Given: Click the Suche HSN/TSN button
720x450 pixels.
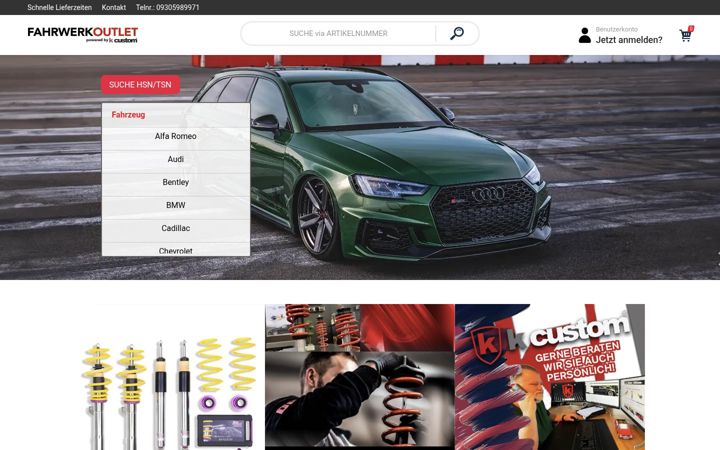Looking at the screenshot, I should point(141,84).
